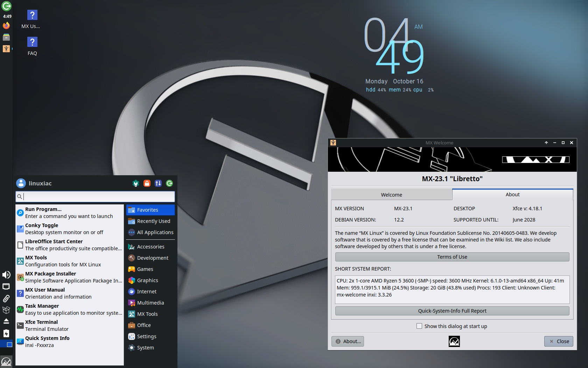This screenshot has width=588, height=368.
Task: Open the Multimedia category
Action: (x=150, y=303)
